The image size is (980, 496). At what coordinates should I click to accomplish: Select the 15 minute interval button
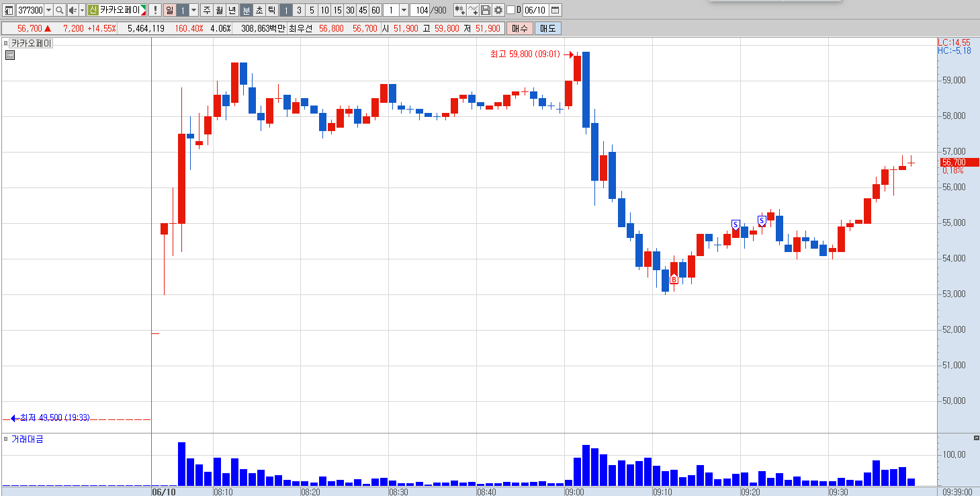point(337,10)
